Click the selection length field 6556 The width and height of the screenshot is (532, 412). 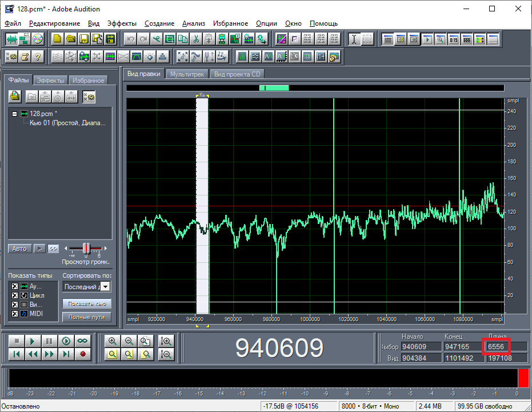coord(506,347)
